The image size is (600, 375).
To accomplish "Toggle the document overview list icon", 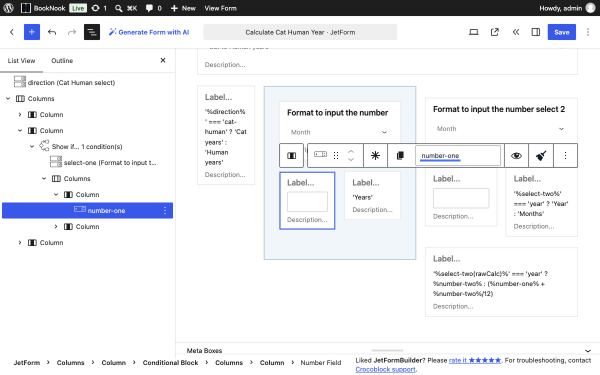I will point(92,32).
